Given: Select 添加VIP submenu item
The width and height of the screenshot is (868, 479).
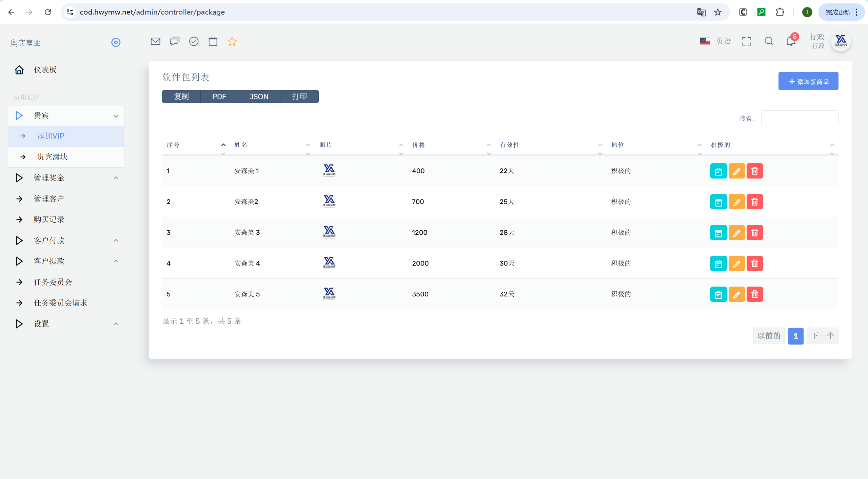Looking at the screenshot, I should point(66,136).
